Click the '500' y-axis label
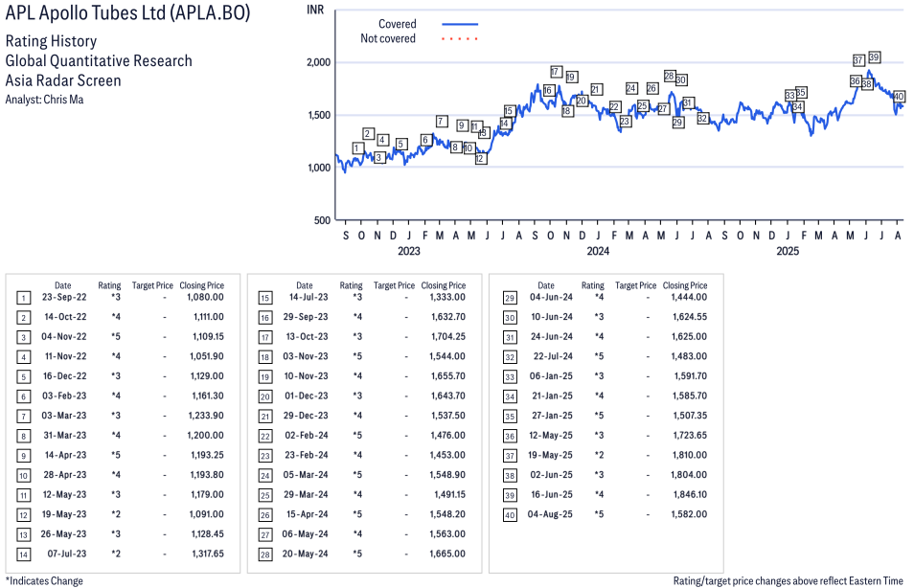 pyautogui.click(x=322, y=220)
